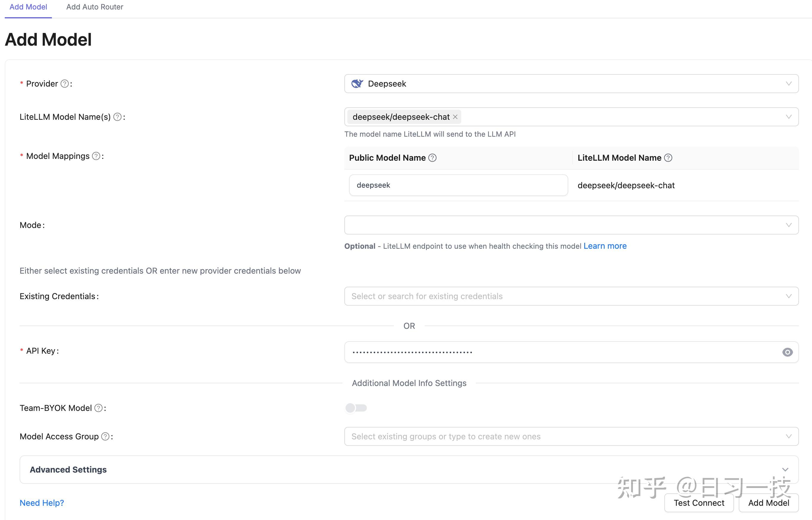
Task: Enable the Team-BYOK Model switch
Action: (x=356, y=408)
